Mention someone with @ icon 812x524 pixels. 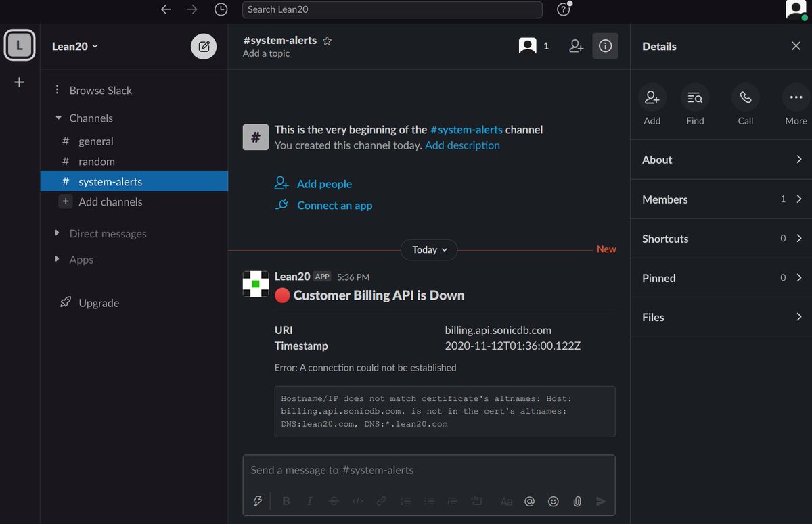(530, 501)
